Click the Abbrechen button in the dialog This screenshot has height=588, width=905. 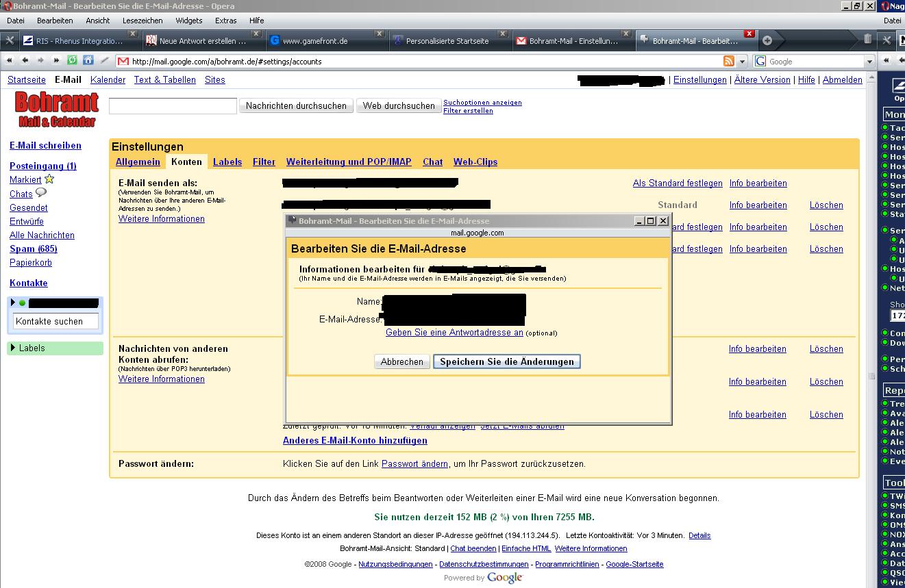[x=402, y=361]
